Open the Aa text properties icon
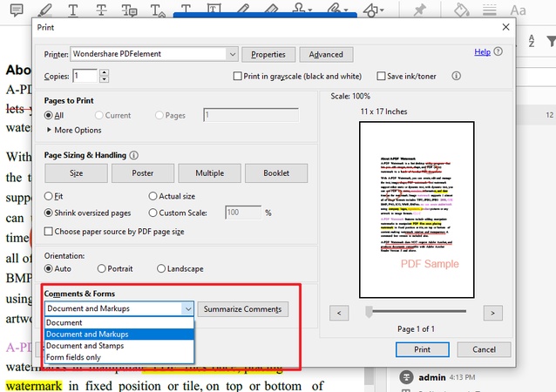Viewport: 556px width, 392px height. coord(518,10)
